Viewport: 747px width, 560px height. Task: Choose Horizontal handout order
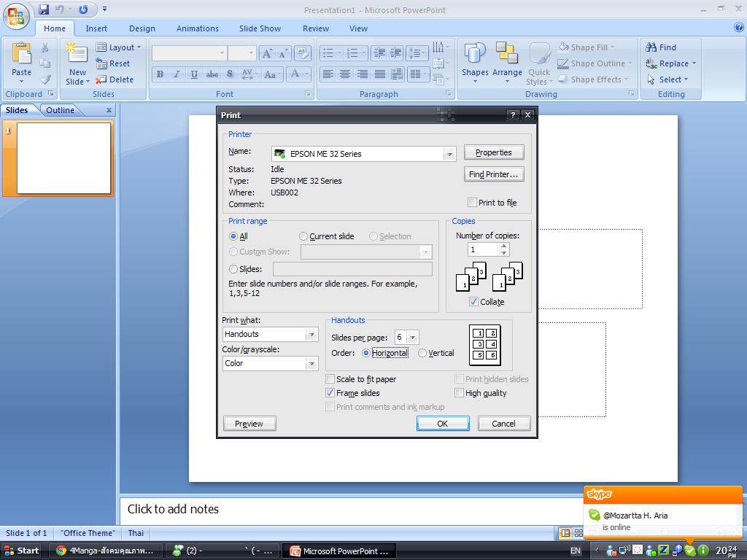click(x=366, y=353)
